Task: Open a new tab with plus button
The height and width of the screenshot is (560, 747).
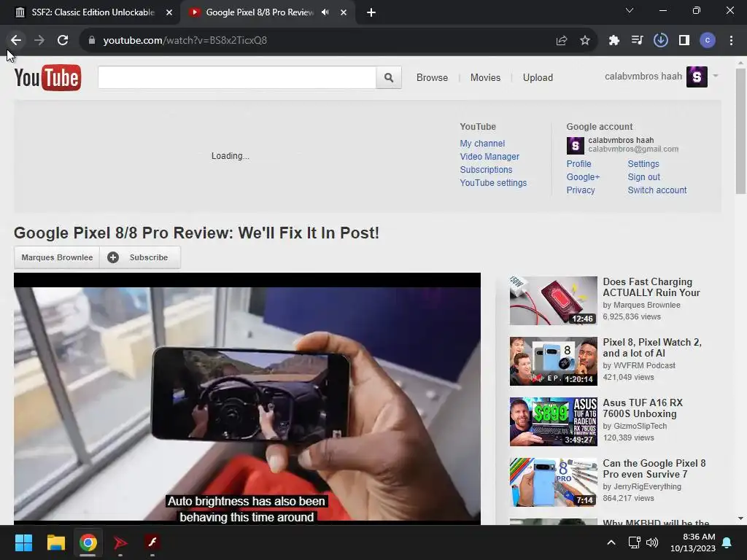Action: [x=371, y=12]
